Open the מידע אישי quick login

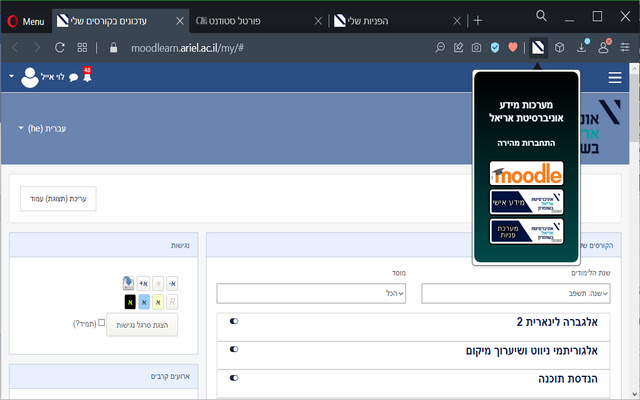pyautogui.click(x=527, y=202)
